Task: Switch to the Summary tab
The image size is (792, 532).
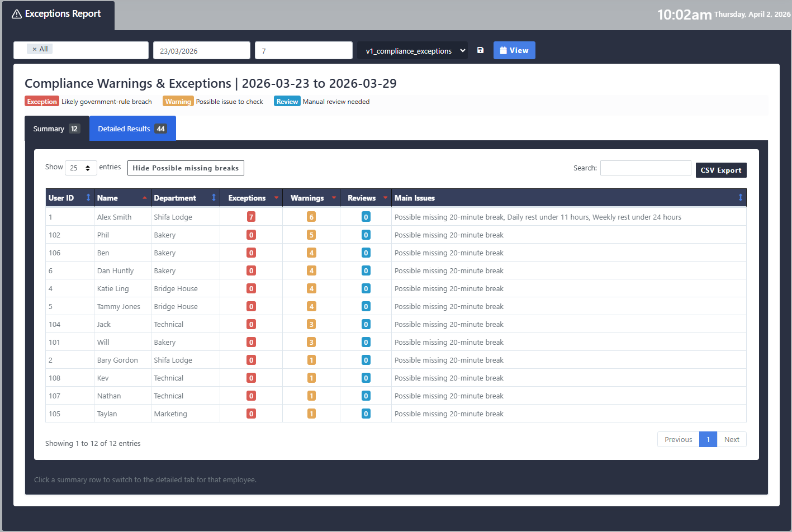Action: click(x=56, y=129)
